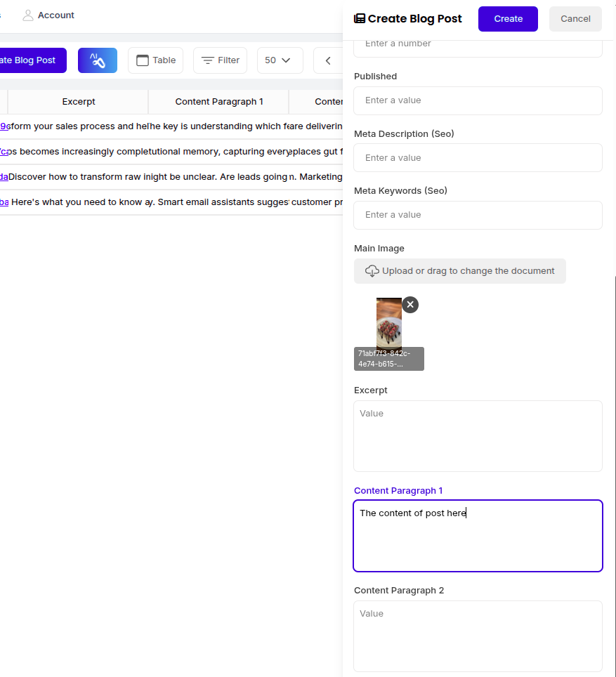
Task: Click into the Excerpt text area
Action: coord(478,435)
